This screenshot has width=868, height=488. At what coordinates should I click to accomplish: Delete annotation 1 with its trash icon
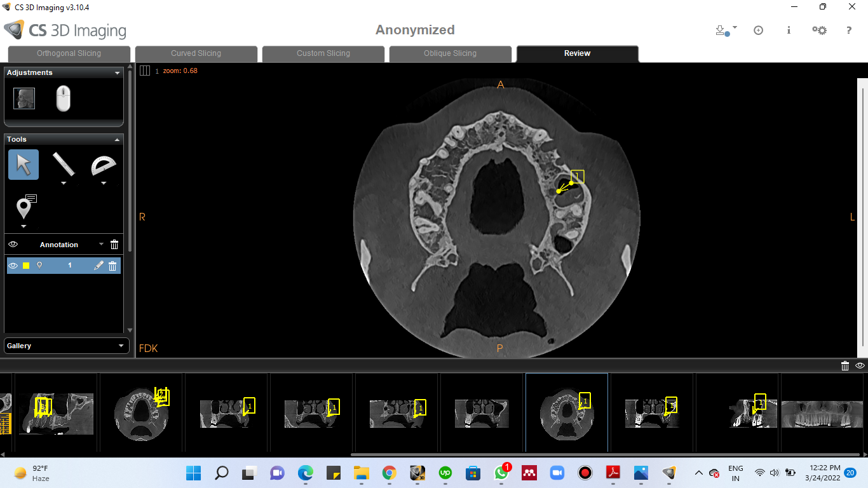pyautogui.click(x=112, y=266)
